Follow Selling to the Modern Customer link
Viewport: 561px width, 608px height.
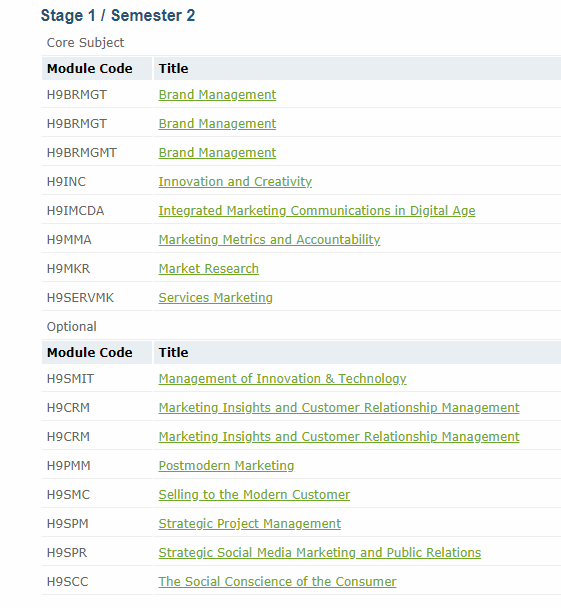click(254, 495)
